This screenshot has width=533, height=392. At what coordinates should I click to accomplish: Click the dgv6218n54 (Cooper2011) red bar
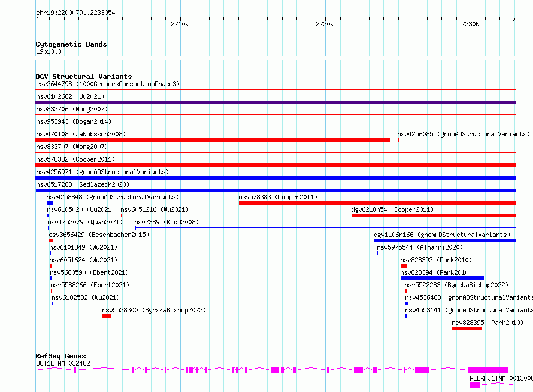434,215
